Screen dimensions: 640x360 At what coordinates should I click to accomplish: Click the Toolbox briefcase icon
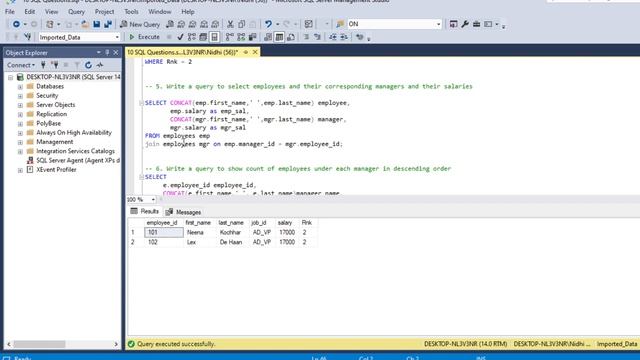(x=476, y=24)
